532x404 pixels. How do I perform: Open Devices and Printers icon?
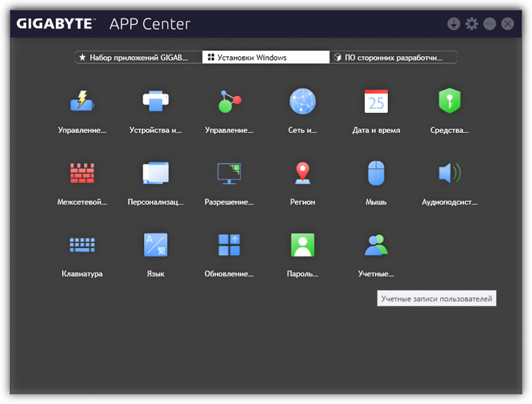[x=155, y=101]
